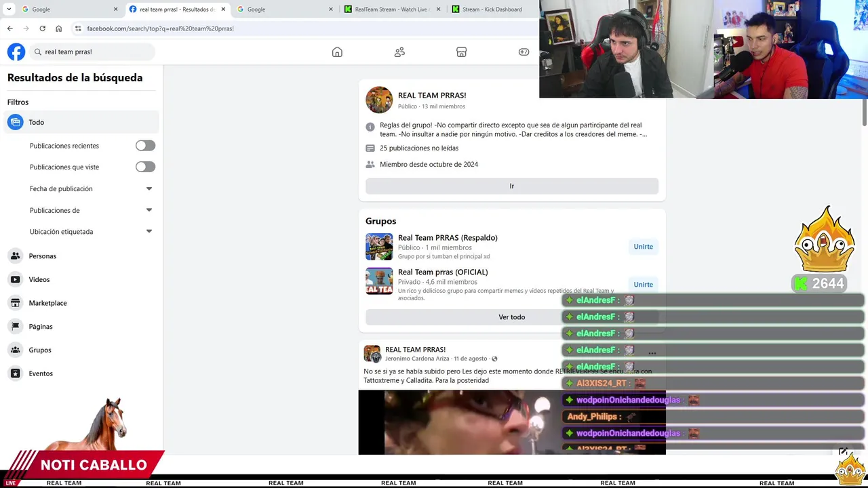Viewport: 868px width, 488px height.
Task: Switch to the Stream - Kick Dashboard tab
Action: pyautogui.click(x=492, y=9)
